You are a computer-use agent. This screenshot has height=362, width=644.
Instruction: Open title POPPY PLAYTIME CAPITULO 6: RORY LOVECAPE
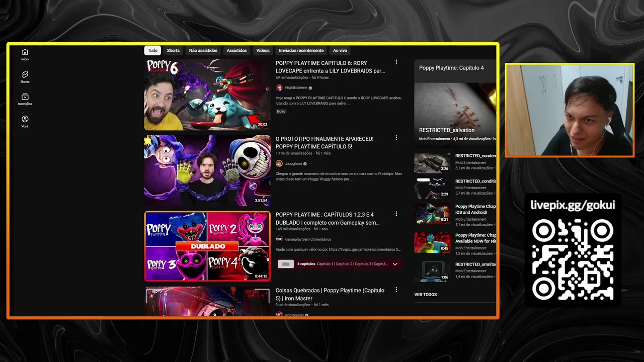pyautogui.click(x=330, y=67)
